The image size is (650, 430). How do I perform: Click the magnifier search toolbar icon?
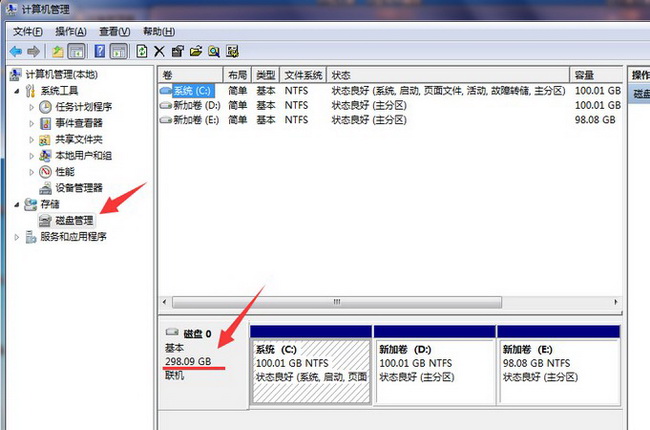point(214,52)
